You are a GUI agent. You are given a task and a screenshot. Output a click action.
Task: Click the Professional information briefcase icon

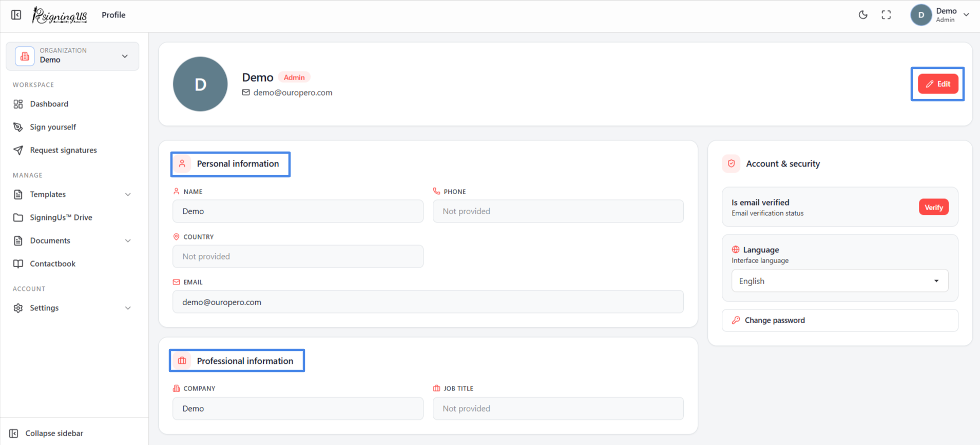pos(182,361)
